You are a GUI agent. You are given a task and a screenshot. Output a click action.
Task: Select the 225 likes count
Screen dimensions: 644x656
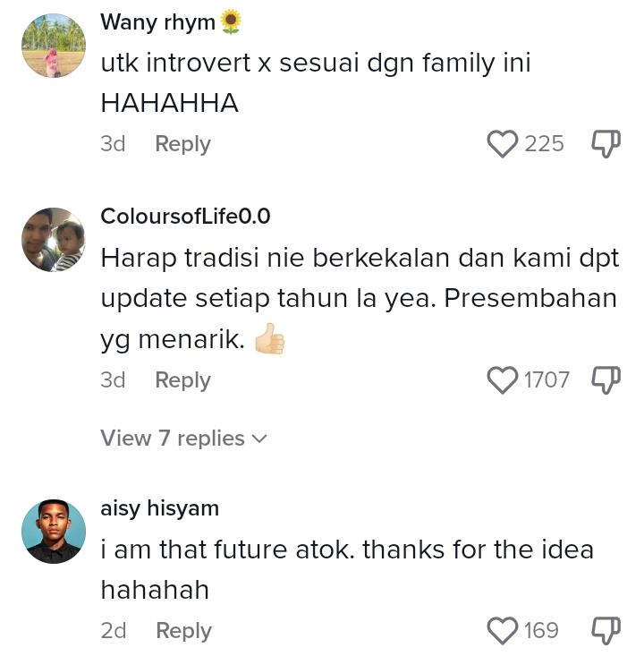point(544,144)
